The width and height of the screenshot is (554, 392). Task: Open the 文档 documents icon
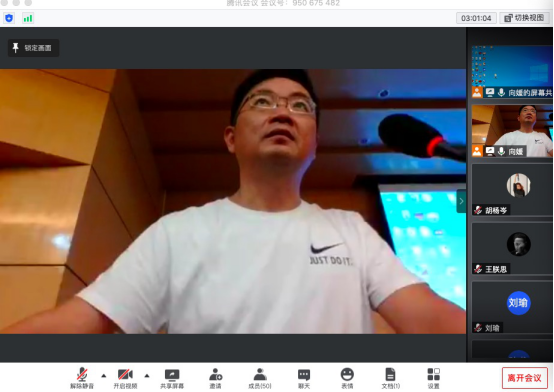pos(390,378)
